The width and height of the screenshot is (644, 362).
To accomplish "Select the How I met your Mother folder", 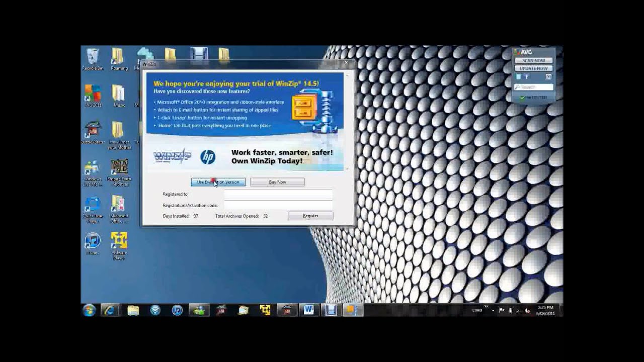I will coord(120,135).
